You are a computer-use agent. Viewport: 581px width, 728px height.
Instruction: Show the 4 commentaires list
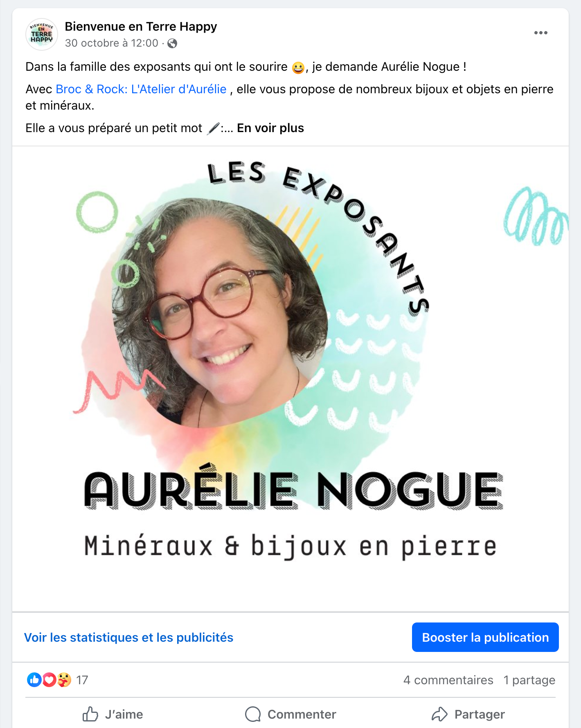click(x=448, y=680)
